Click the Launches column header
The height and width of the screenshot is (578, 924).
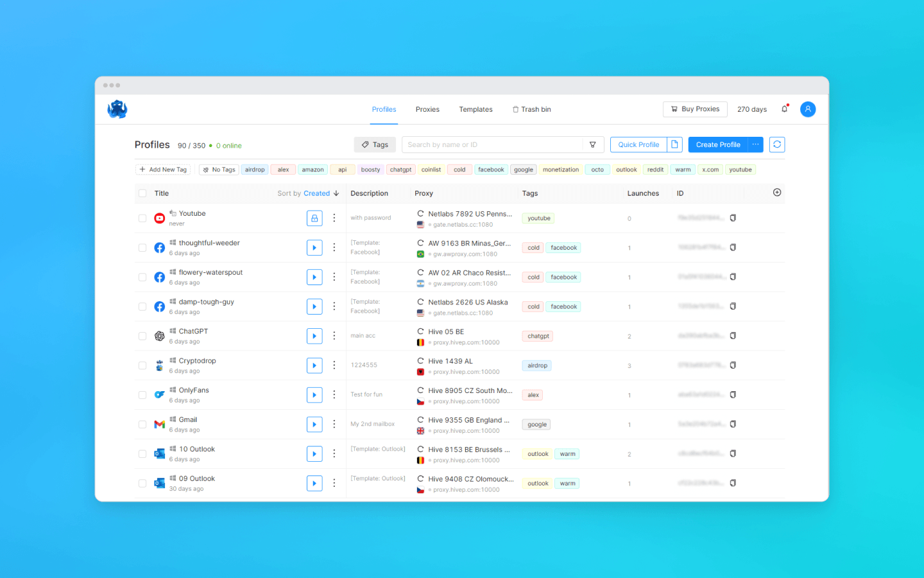pyautogui.click(x=643, y=193)
